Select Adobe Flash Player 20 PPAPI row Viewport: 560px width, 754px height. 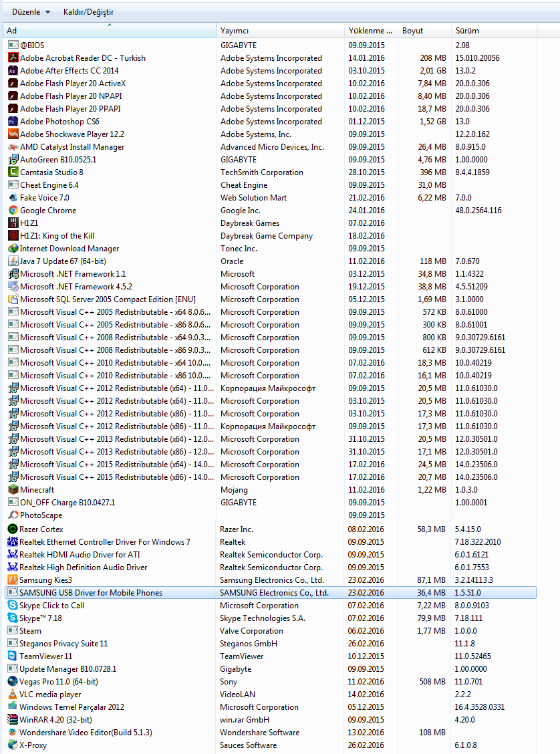pyautogui.click(x=270, y=109)
